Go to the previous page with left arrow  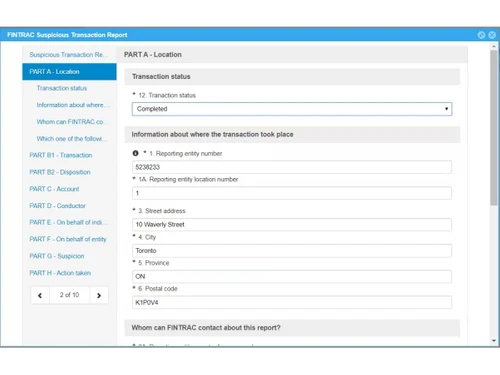(40, 295)
